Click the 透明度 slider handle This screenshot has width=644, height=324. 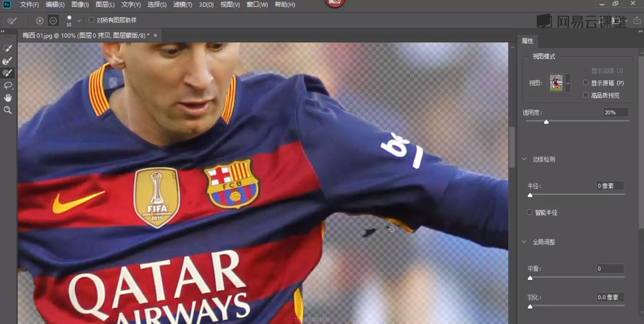pyautogui.click(x=546, y=122)
